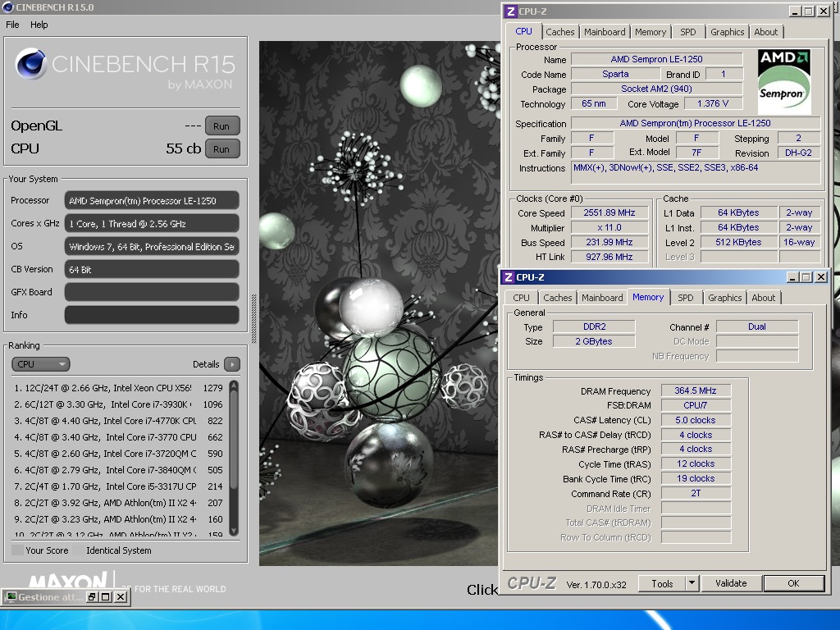The width and height of the screenshot is (840, 630).
Task: Click the OS field showing Windows 7
Action: click(152, 246)
